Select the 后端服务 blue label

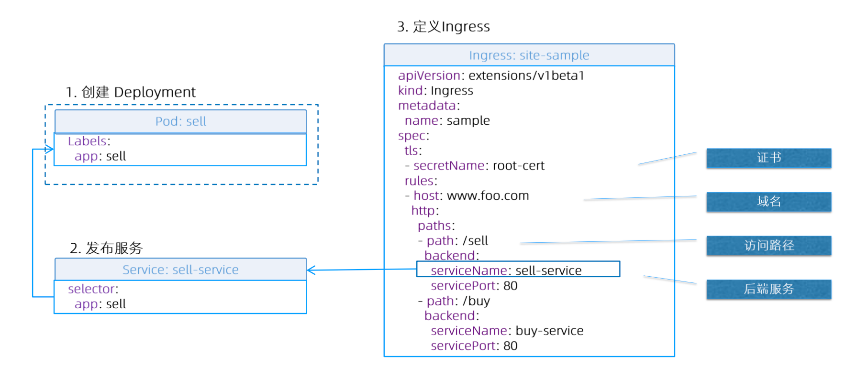(768, 289)
